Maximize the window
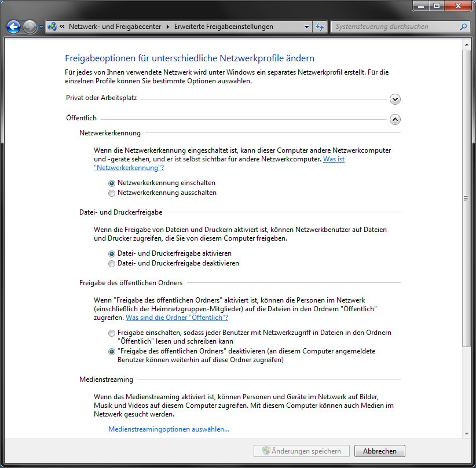Image resolution: width=476 pixels, height=468 pixels. (x=437, y=6)
